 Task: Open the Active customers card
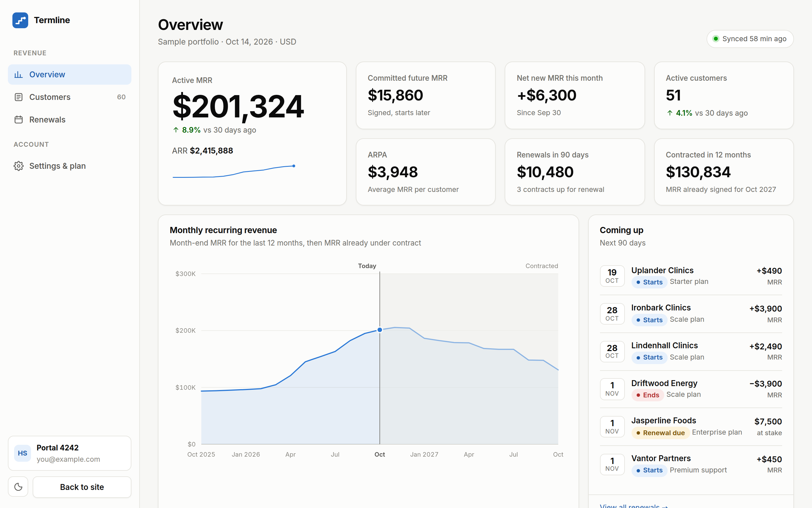(724, 95)
